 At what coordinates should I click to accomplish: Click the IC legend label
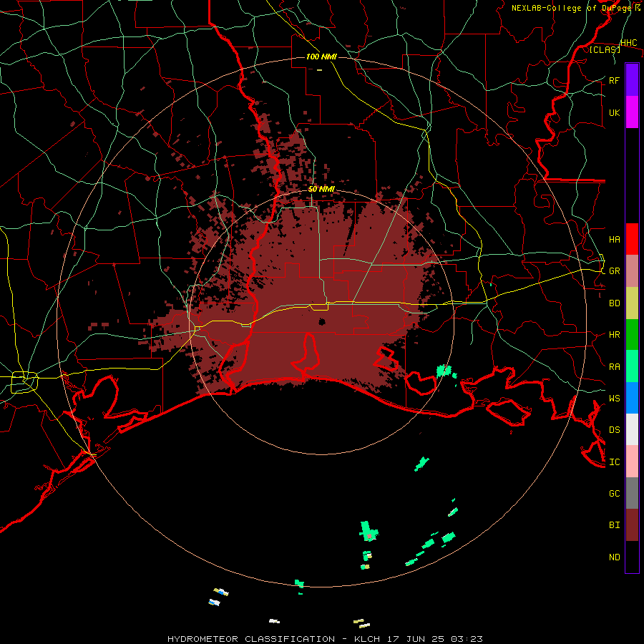[614, 462]
